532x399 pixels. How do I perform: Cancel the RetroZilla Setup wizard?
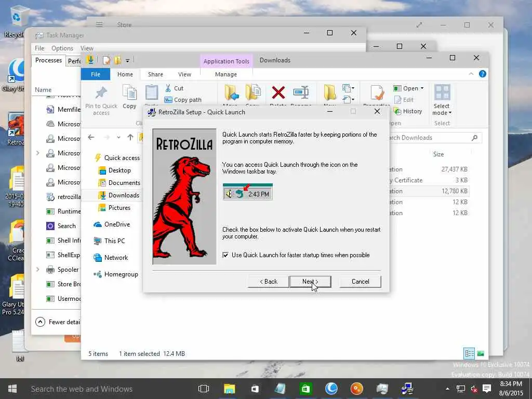pyautogui.click(x=361, y=282)
